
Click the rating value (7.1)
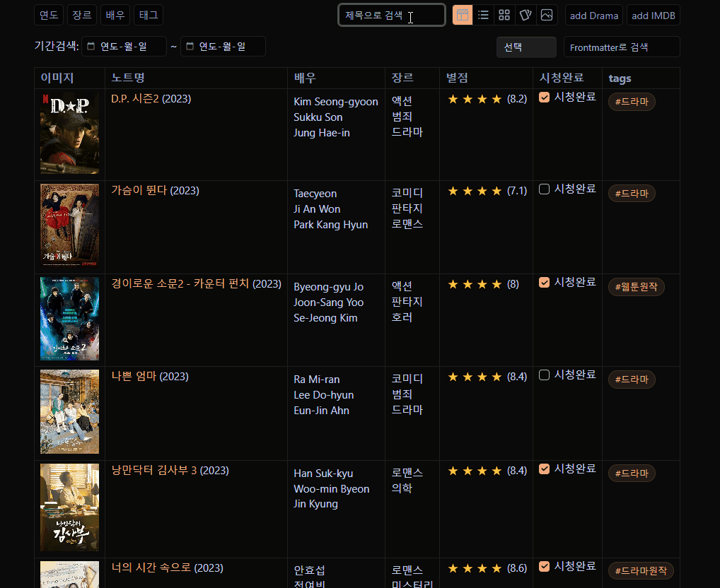pyautogui.click(x=516, y=191)
